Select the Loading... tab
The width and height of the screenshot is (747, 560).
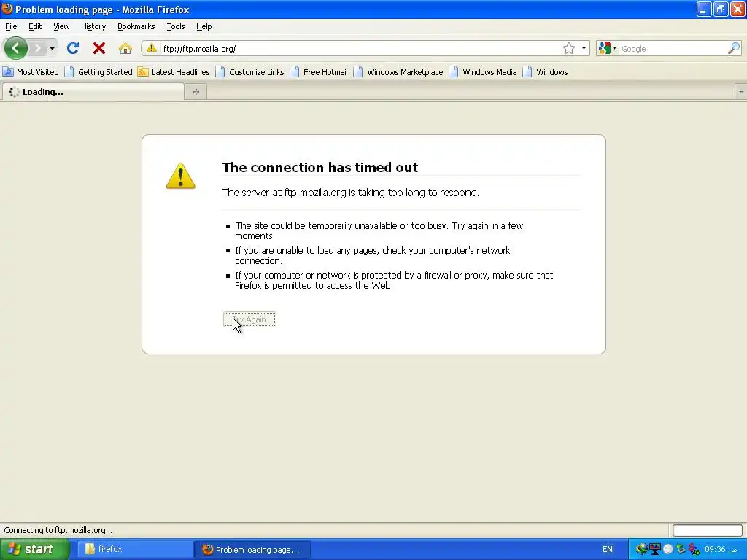point(93,92)
